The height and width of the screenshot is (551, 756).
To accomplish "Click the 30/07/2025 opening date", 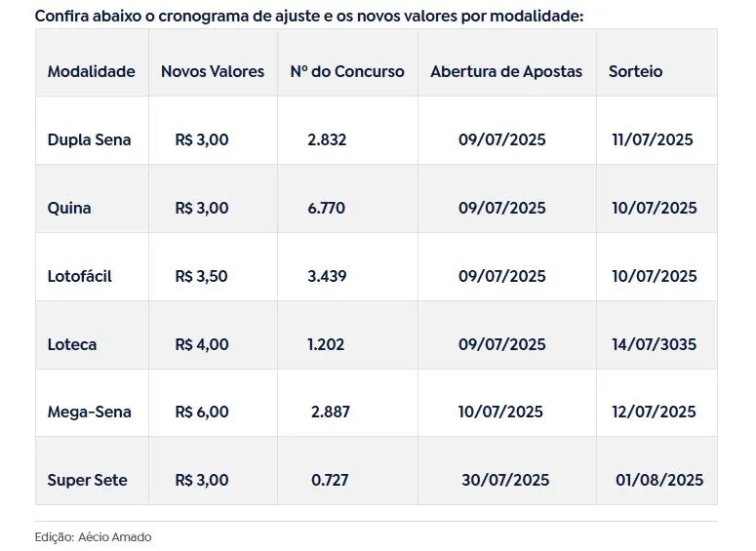I will tap(505, 480).
